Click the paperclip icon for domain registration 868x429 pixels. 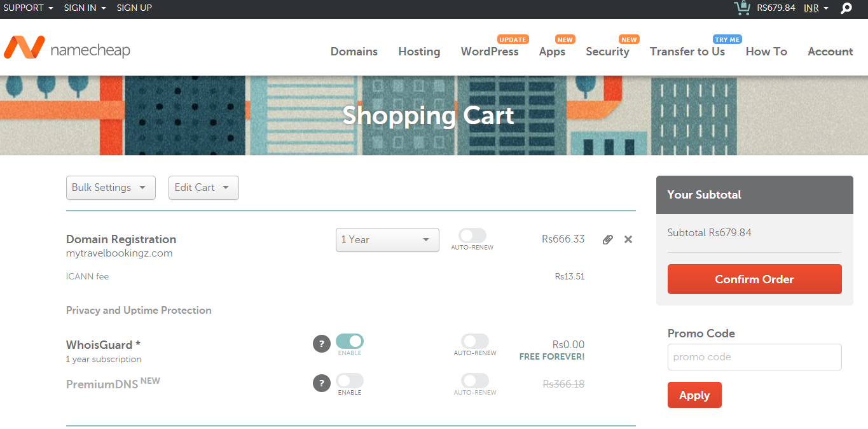(x=608, y=239)
